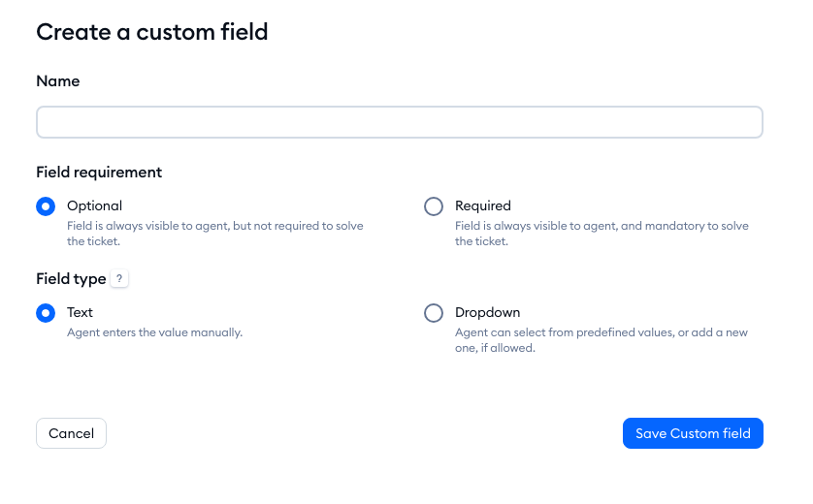Choose the Required radio button
Viewport: 813px width, 504px height.
[434, 206]
